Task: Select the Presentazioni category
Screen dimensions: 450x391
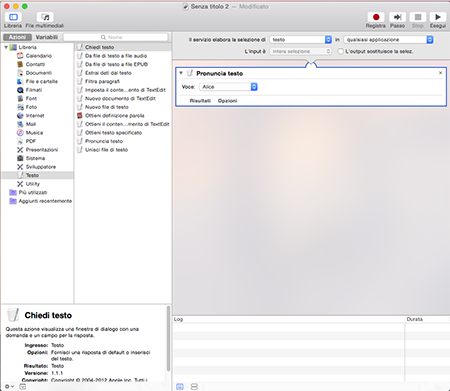Action: click(42, 150)
